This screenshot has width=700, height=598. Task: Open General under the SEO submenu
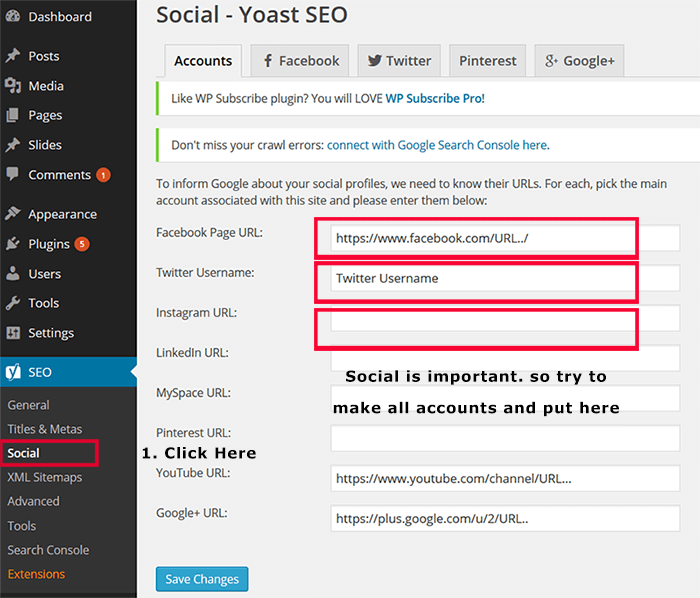[28, 405]
